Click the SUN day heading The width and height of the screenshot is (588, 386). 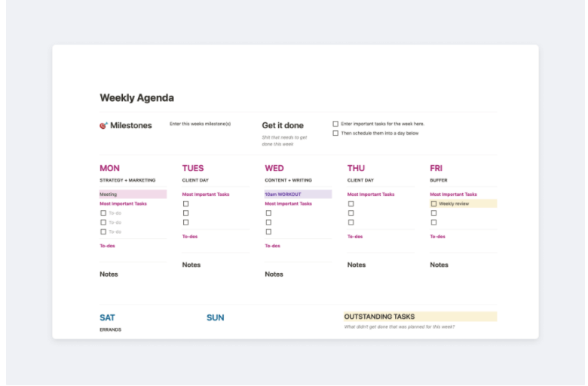[215, 318]
